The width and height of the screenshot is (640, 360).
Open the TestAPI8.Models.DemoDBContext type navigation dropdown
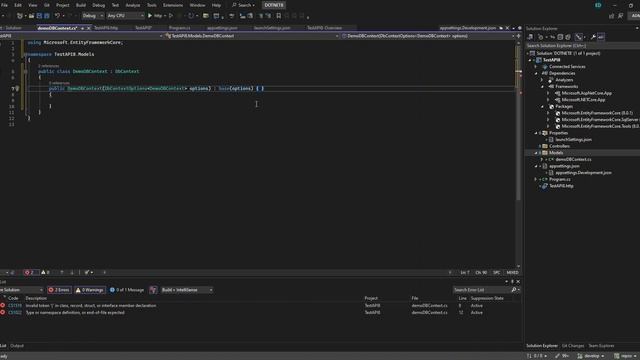pos(252,36)
